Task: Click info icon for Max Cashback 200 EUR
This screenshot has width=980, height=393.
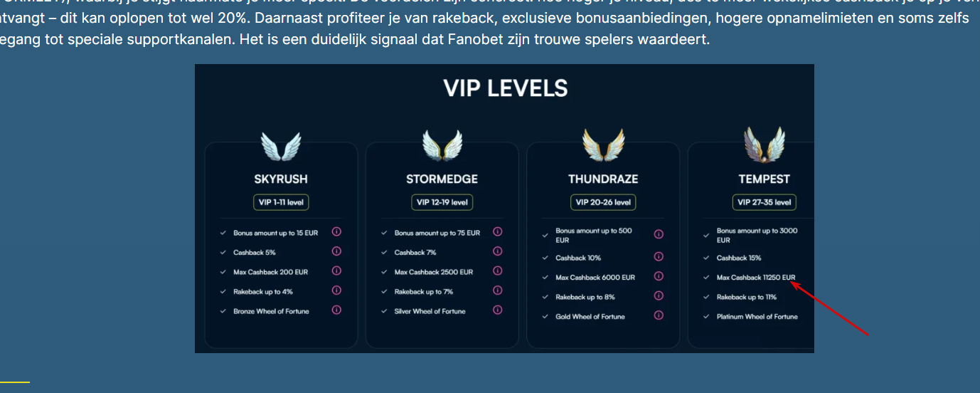Action: (x=336, y=271)
